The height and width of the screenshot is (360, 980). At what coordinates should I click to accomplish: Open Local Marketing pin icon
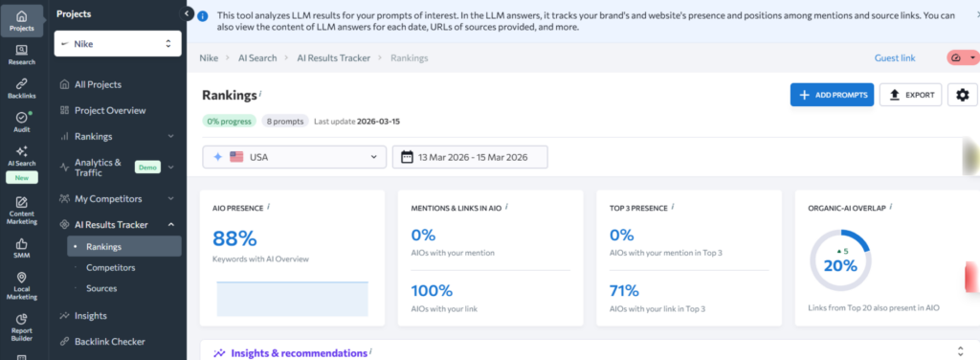click(22, 286)
